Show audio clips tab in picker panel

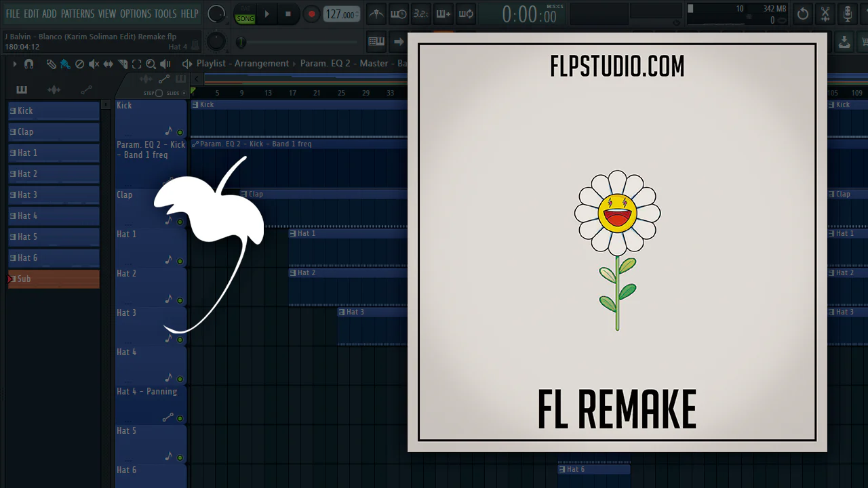tap(54, 89)
